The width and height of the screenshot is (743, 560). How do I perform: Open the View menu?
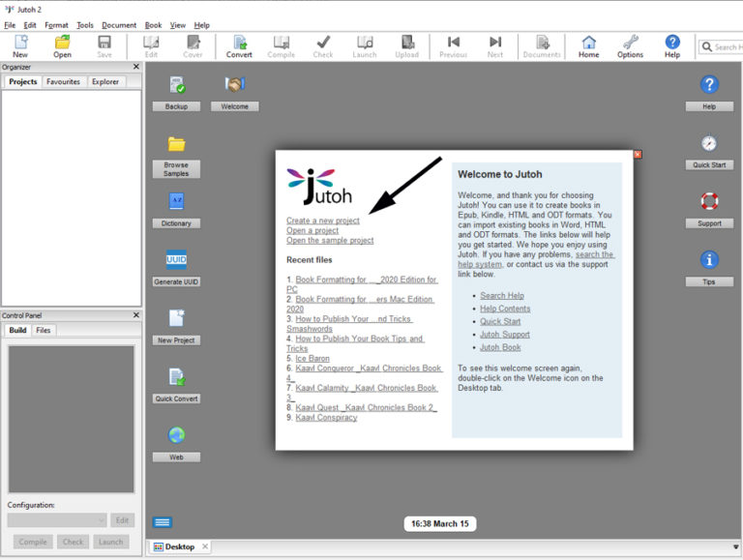click(x=178, y=25)
